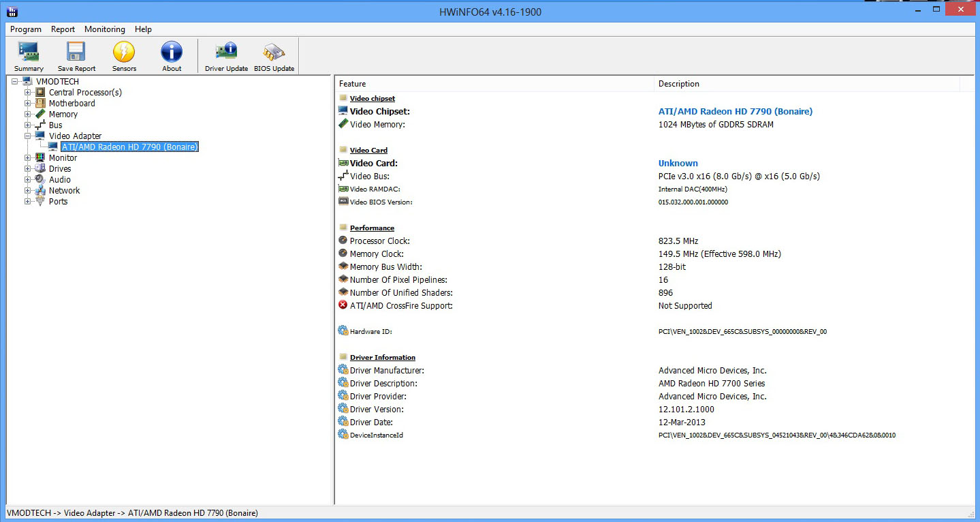Select the Driver Version row
The image size is (980, 522).
(x=654, y=409)
